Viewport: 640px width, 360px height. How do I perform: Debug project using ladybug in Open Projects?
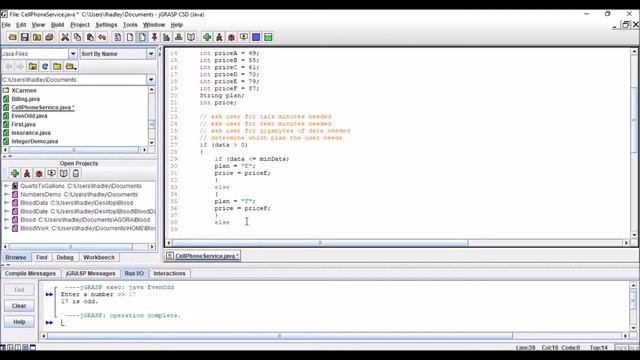pyautogui.click(x=39, y=173)
